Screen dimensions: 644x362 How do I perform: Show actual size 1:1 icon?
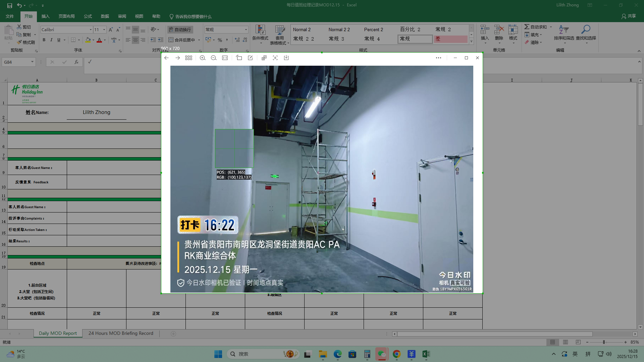(x=225, y=58)
